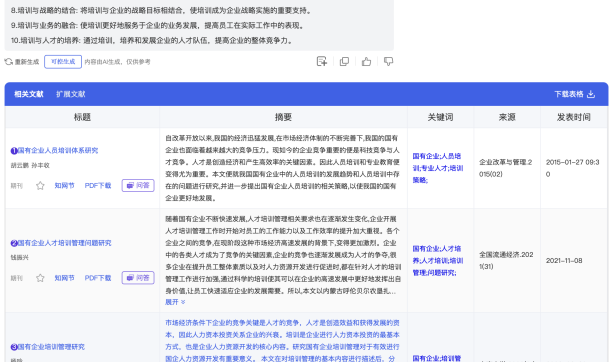This screenshot has height=362, width=610.
Task: Click the 发表时间 column header
Action: pos(573,117)
